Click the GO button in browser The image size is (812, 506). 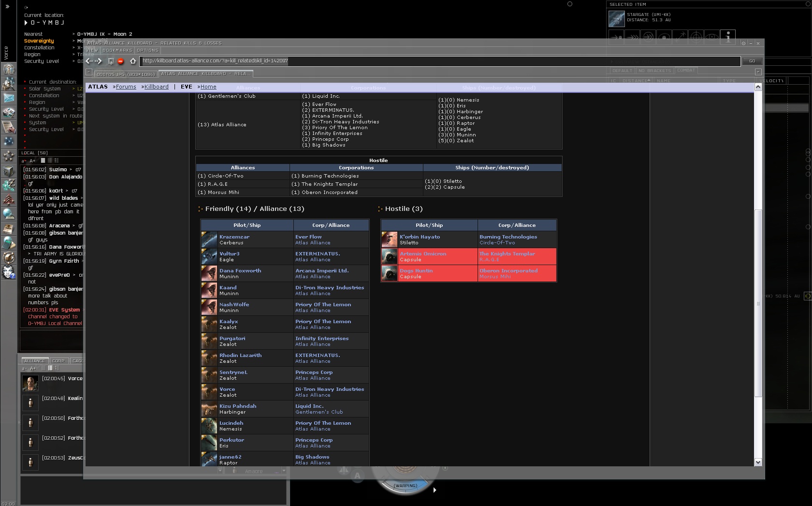pos(752,61)
